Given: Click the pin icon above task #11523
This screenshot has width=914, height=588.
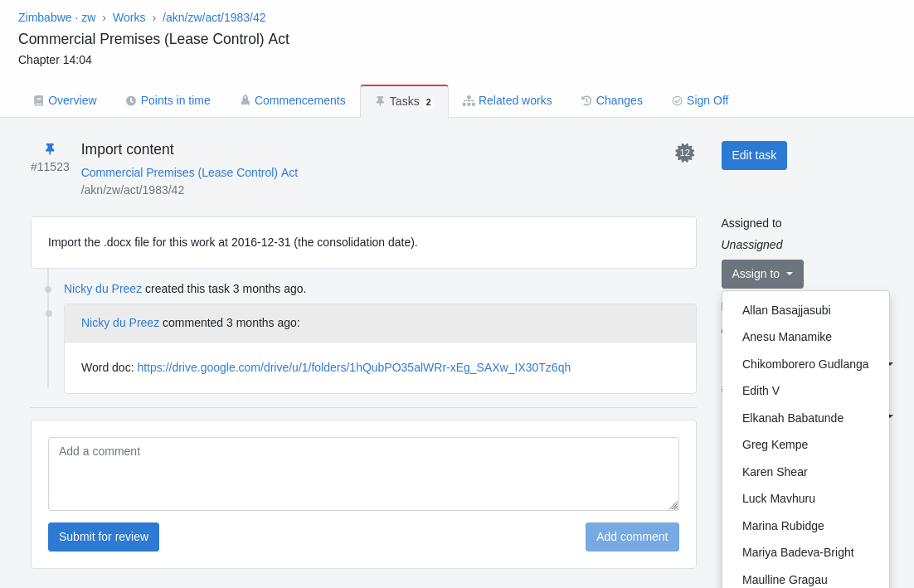Looking at the screenshot, I should [x=50, y=149].
